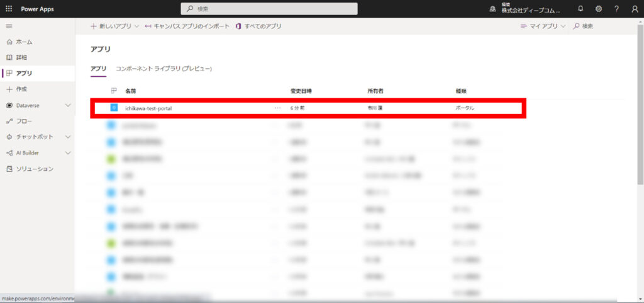Image resolution: width=644 pixels, height=303 pixels.
Task: Click the list view column selector icon
Action: pyautogui.click(x=114, y=91)
